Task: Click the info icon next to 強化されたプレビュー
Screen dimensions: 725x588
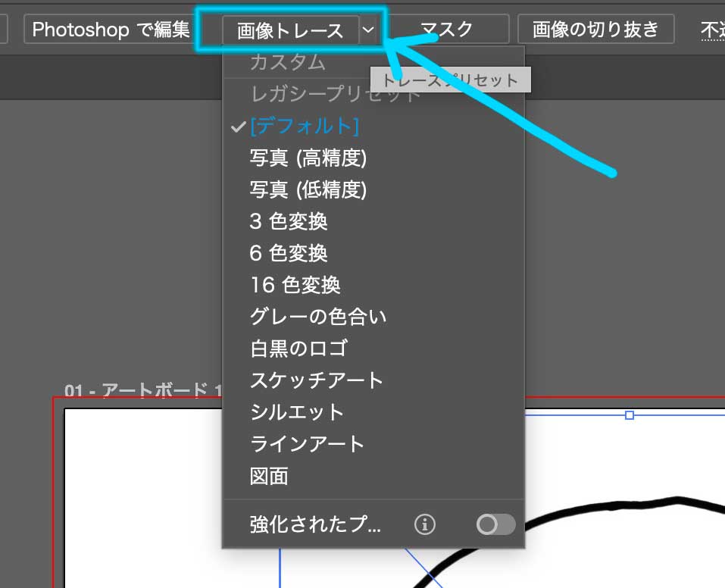Action: (x=425, y=524)
